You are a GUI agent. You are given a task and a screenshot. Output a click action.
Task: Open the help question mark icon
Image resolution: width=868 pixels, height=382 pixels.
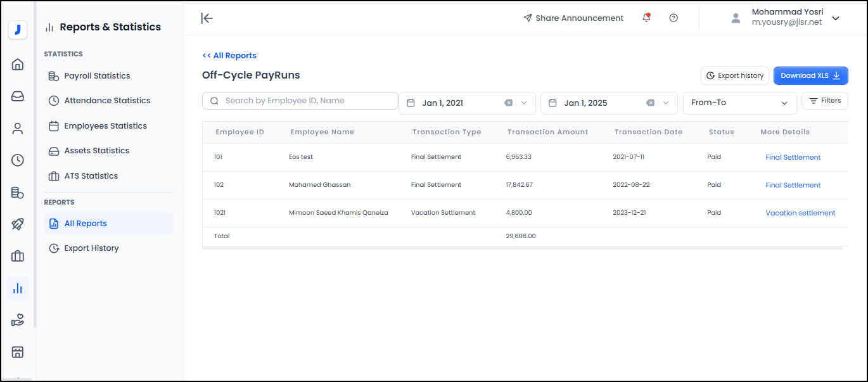pyautogui.click(x=673, y=18)
